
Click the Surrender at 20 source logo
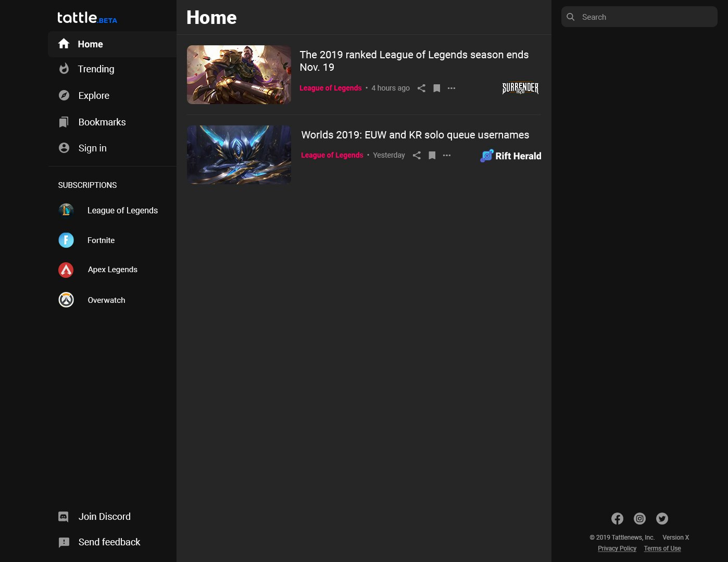[x=520, y=88]
